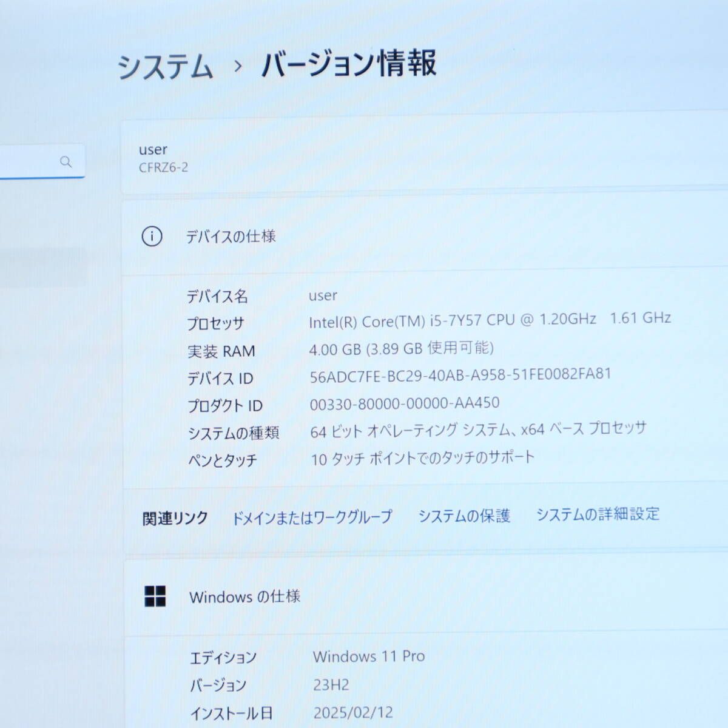Open システムの詳細設定 link
728x728 pixels.
(598, 514)
